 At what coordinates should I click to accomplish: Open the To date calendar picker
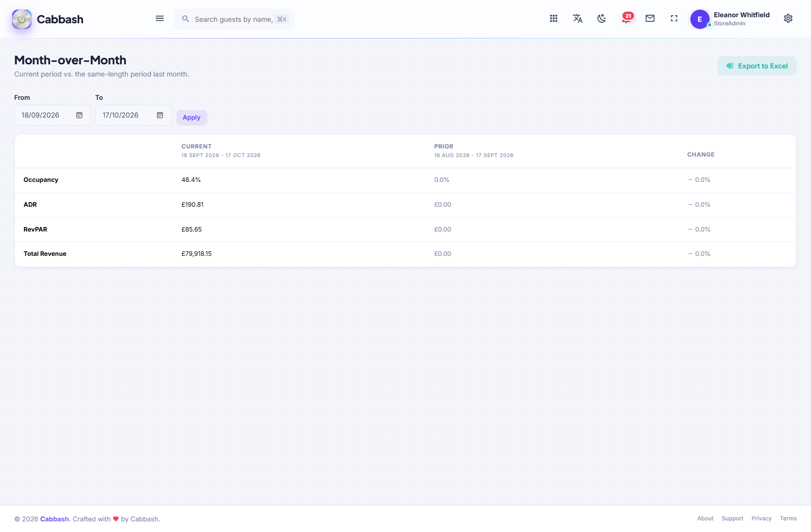(160, 116)
